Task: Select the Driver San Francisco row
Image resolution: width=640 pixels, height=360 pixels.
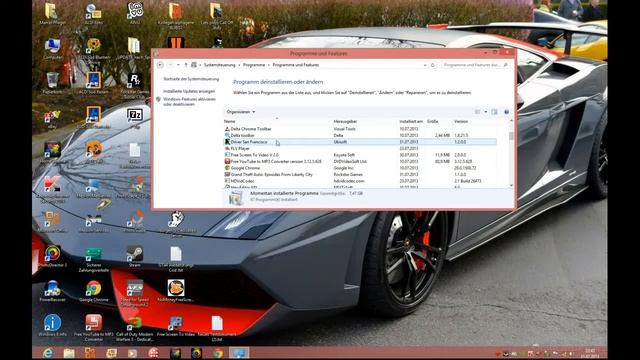Action: click(x=360, y=142)
